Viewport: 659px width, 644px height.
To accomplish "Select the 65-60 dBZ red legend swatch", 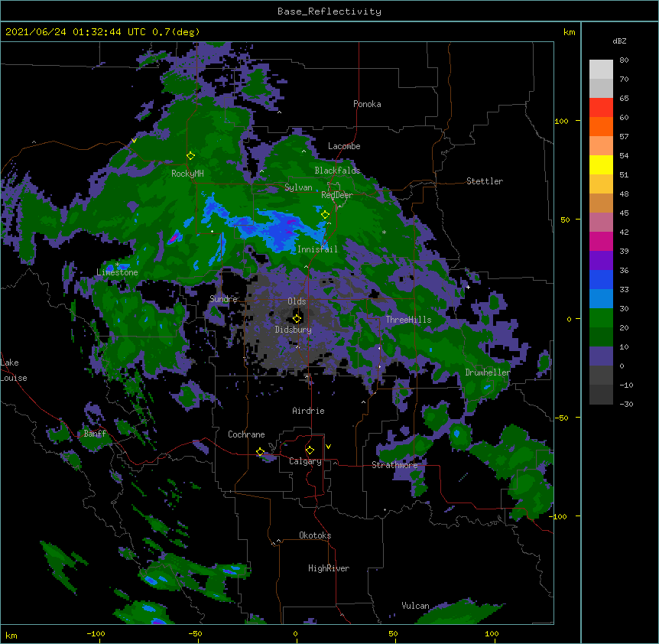I will 601,108.
